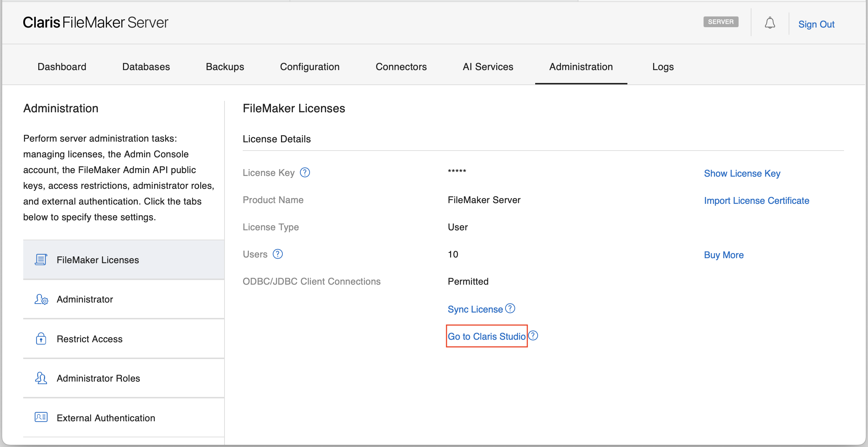Click the Restrict Access padlock icon
This screenshot has width=868, height=447.
pyautogui.click(x=41, y=339)
